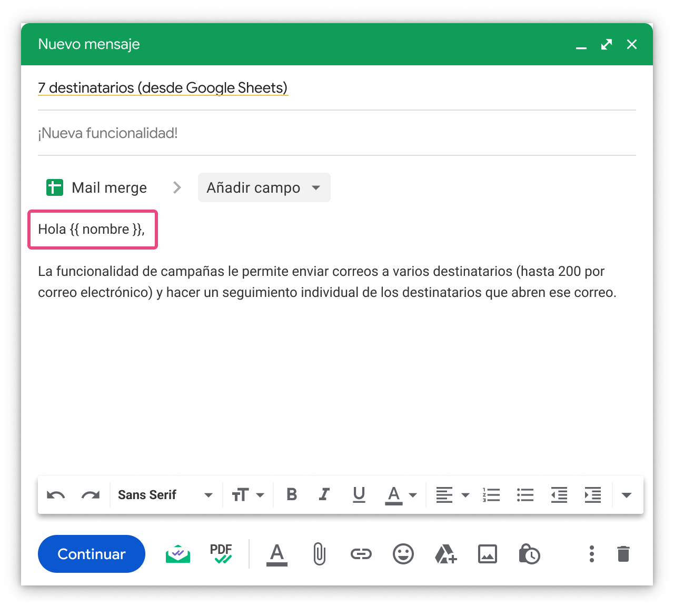Image resolution: width=674 pixels, height=616 pixels.
Task: Open the 7 destinatarios recipients link
Action: 163,87
